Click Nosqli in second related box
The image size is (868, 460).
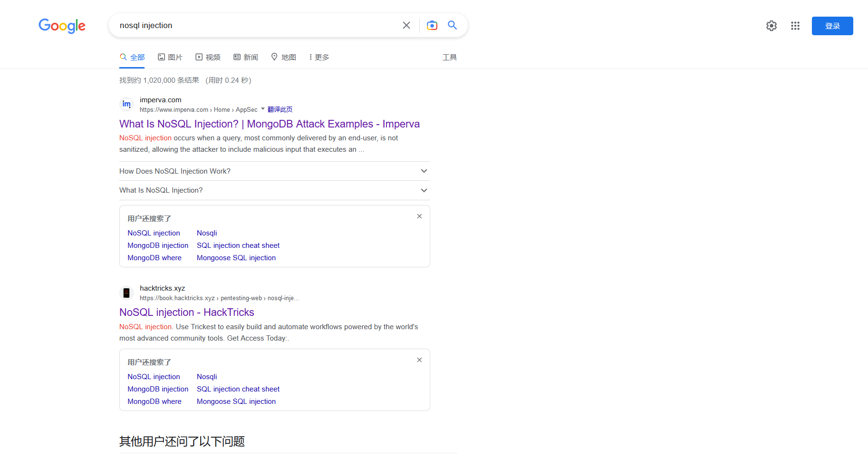(x=207, y=377)
